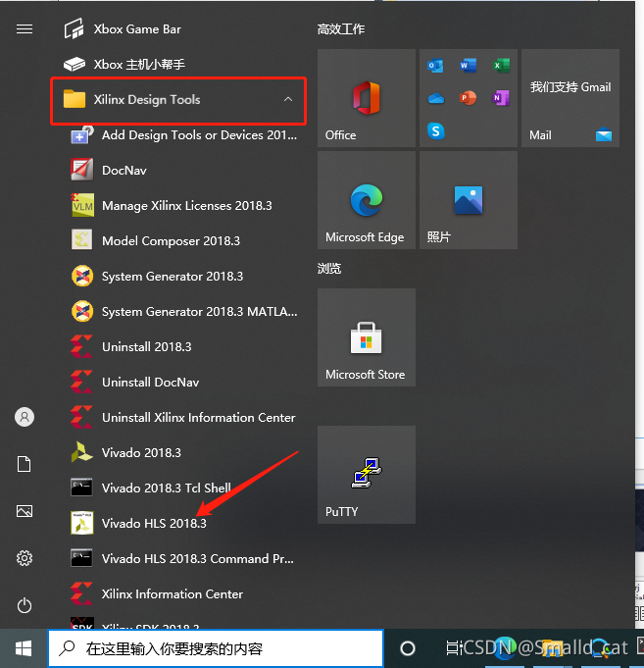
Task: Open Vivado HLS 2018.3 Command Prompt
Action: (x=178, y=558)
